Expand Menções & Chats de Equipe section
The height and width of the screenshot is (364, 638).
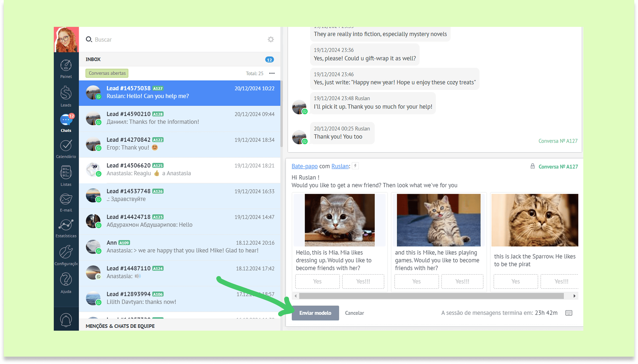(120, 326)
